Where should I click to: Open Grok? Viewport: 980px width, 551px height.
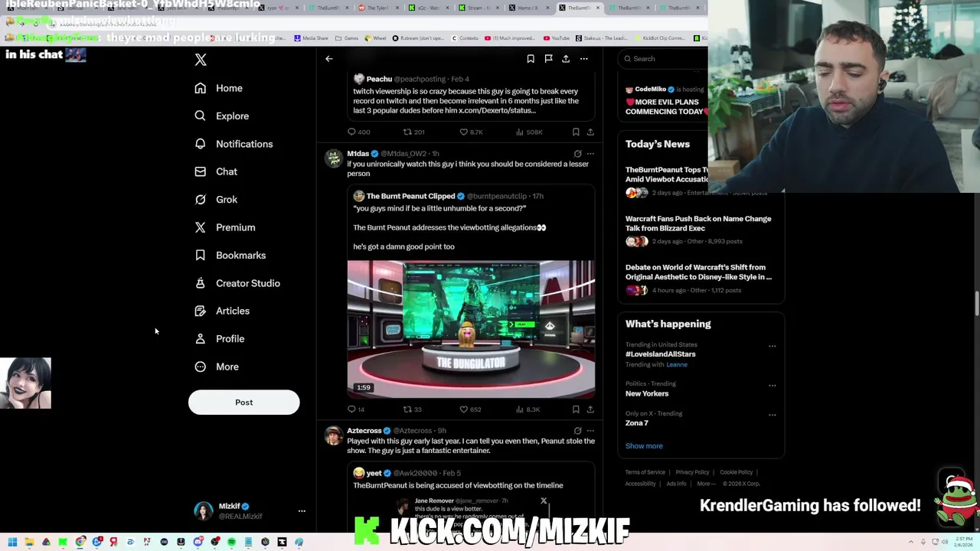[x=216, y=199]
